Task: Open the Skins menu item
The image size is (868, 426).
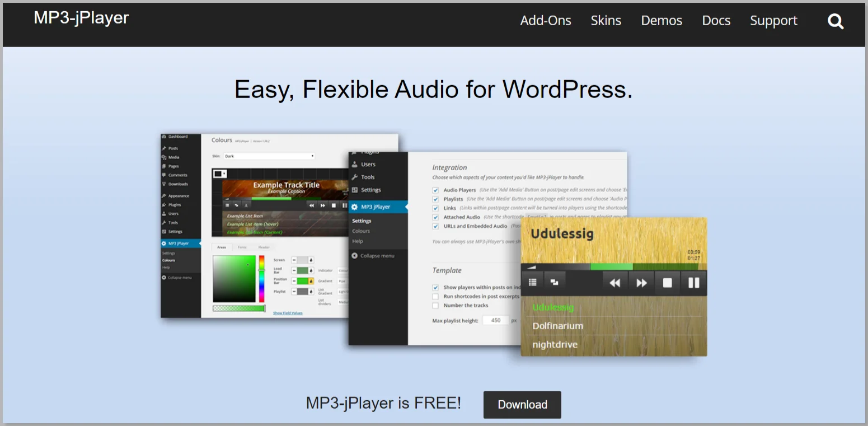Action: pyautogui.click(x=606, y=21)
